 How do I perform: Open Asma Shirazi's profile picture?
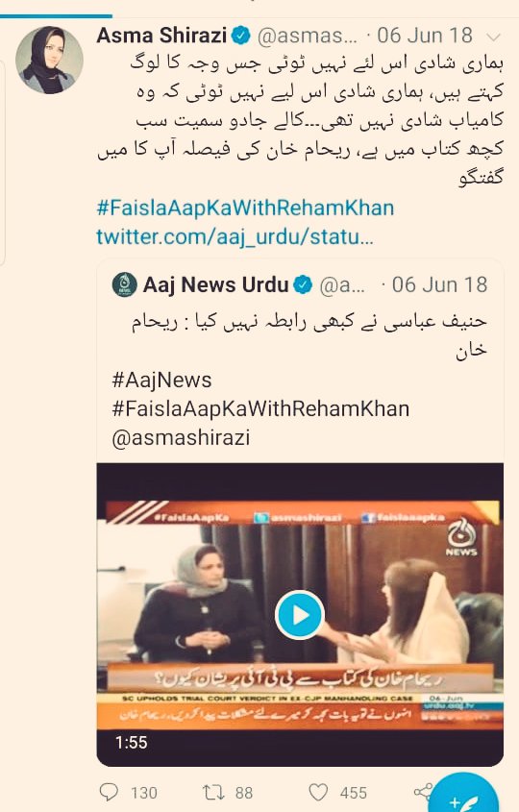click(x=49, y=61)
